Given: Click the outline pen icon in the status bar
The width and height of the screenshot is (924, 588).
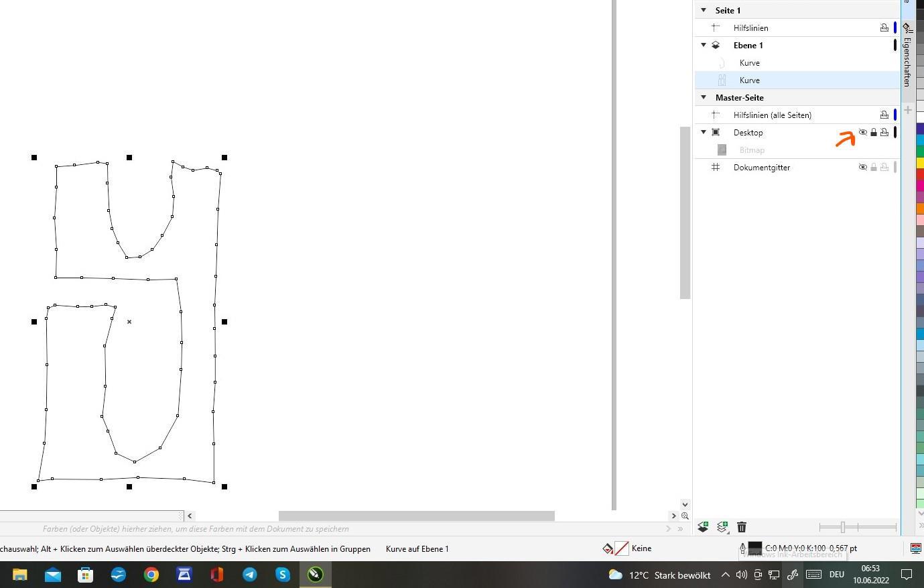Looking at the screenshot, I should point(742,548).
